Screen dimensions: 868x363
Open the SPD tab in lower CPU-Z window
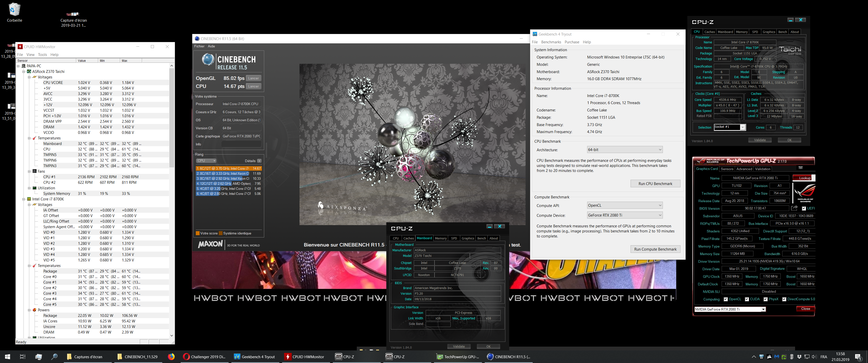point(454,238)
